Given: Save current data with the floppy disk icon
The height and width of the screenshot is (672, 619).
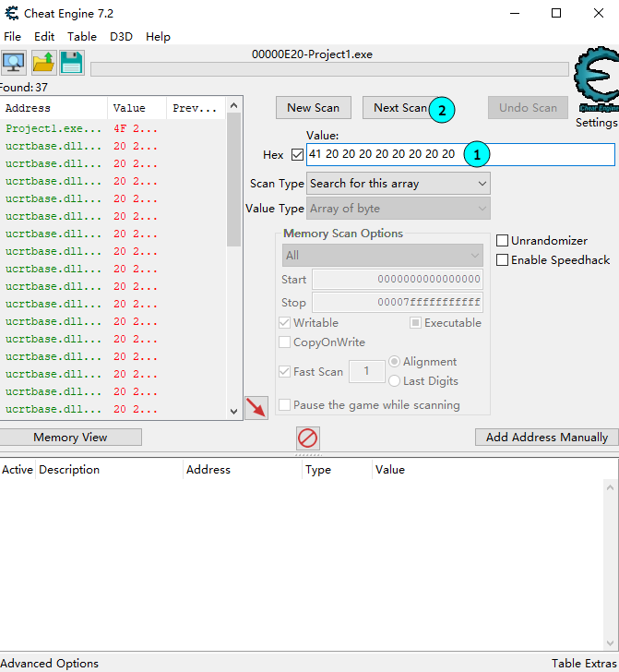Looking at the screenshot, I should 72,63.
